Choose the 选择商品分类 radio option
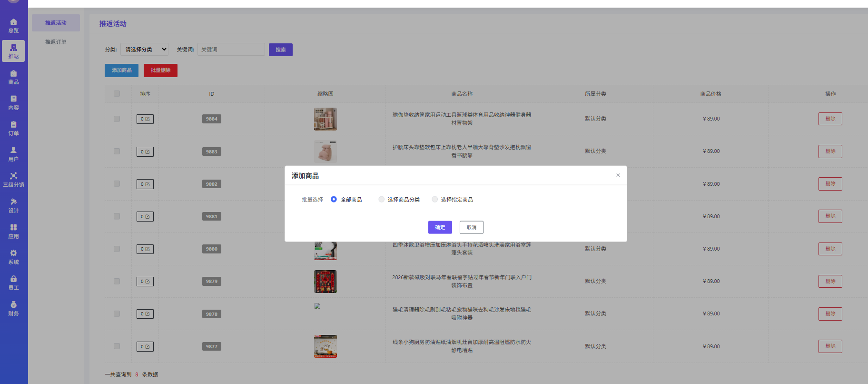The width and height of the screenshot is (868, 384). [x=381, y=200]
